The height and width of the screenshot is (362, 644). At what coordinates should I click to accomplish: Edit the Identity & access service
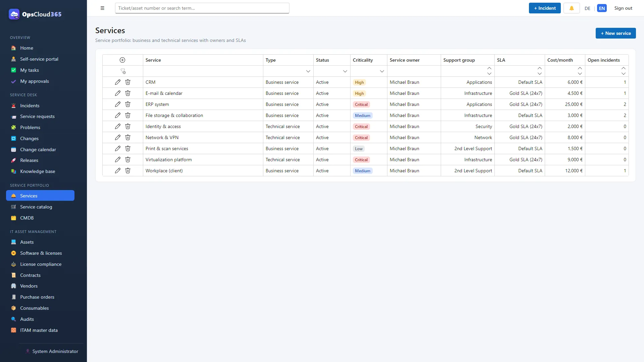pyautogui.click(x=118, y=126)
